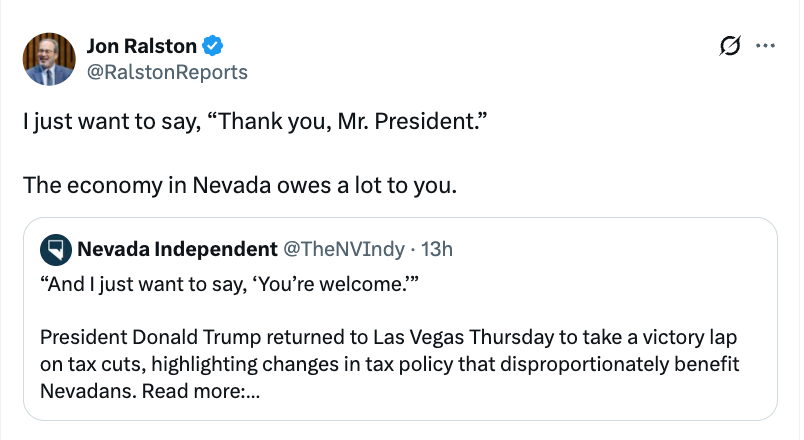Screen dimensions: 804x440
Task: Click the blue verified badge
Action: (x=214, y=46)
